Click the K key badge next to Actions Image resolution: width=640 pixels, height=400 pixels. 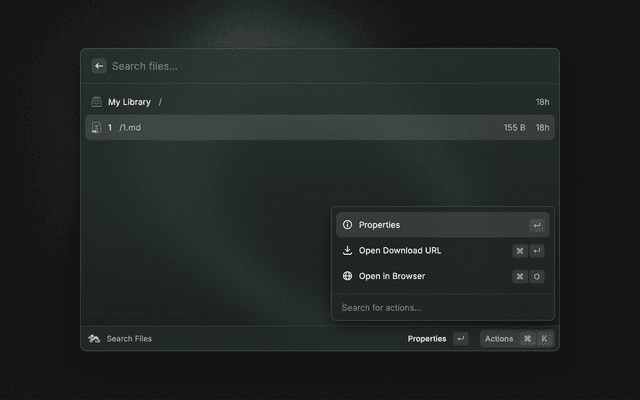point(544,339)
